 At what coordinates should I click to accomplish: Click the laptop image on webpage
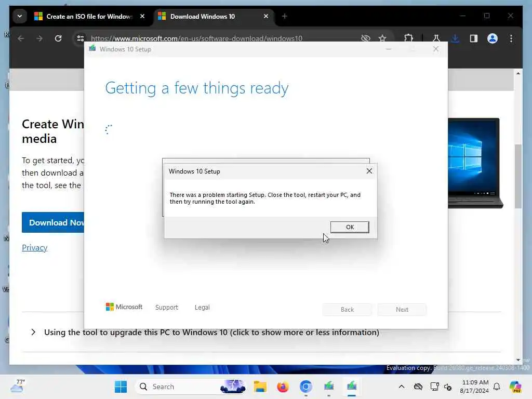(475, 163)
